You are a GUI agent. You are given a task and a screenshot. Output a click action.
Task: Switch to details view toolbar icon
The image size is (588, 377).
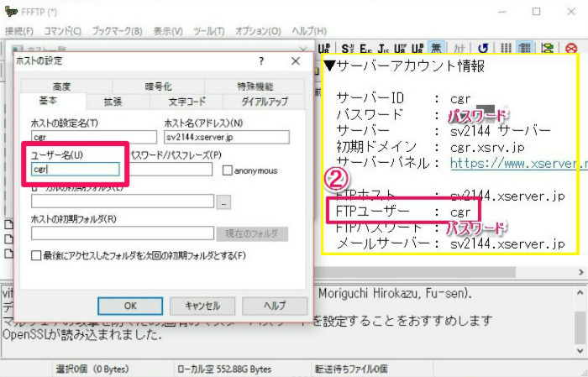(x=525, y=48)
